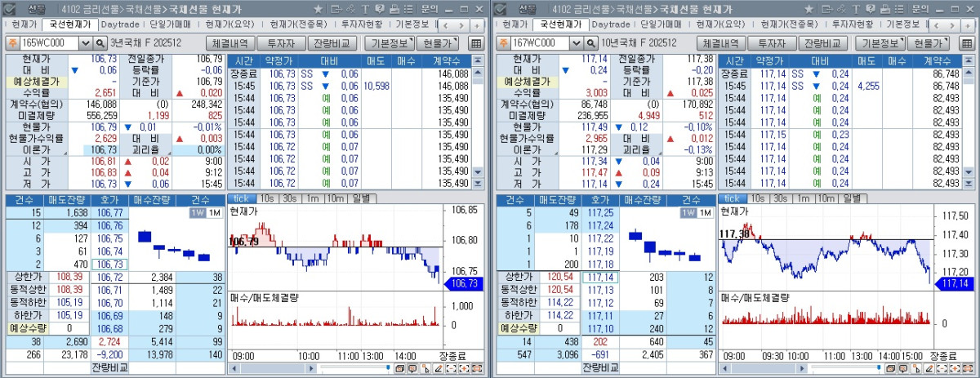The image size is (980, 378).
Task: Search symbol with magnifier next to 165WC000
Action: tap(100, 42)
